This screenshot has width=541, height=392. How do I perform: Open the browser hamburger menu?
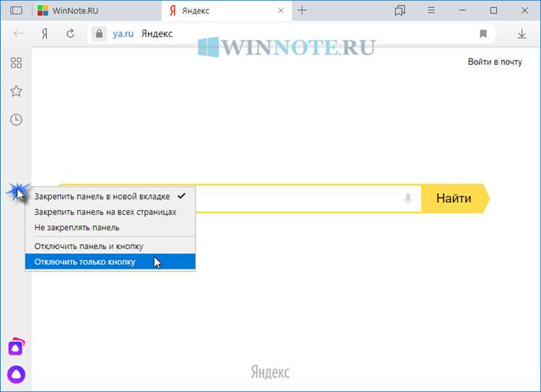tap(431, 11)
